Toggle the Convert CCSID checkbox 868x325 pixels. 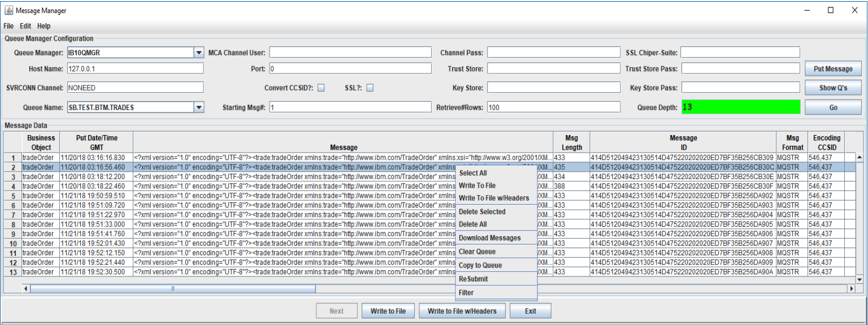(x=321, y=88)
